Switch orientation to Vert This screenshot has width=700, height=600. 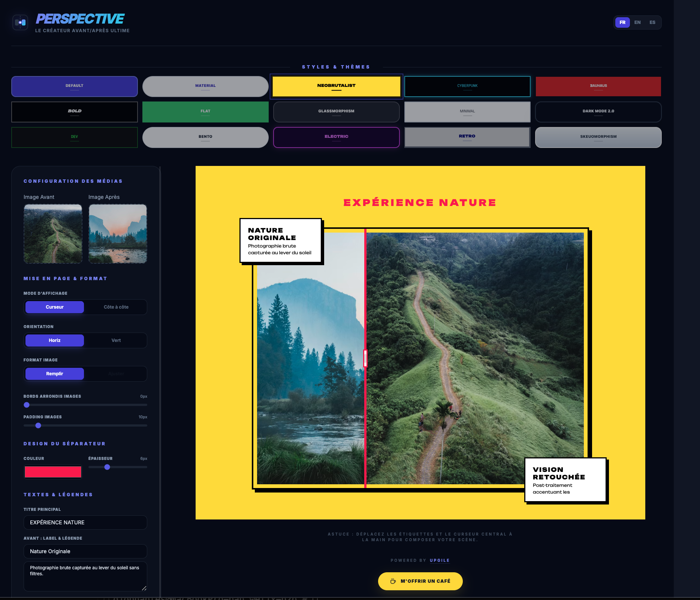click(x=116, y=340)
